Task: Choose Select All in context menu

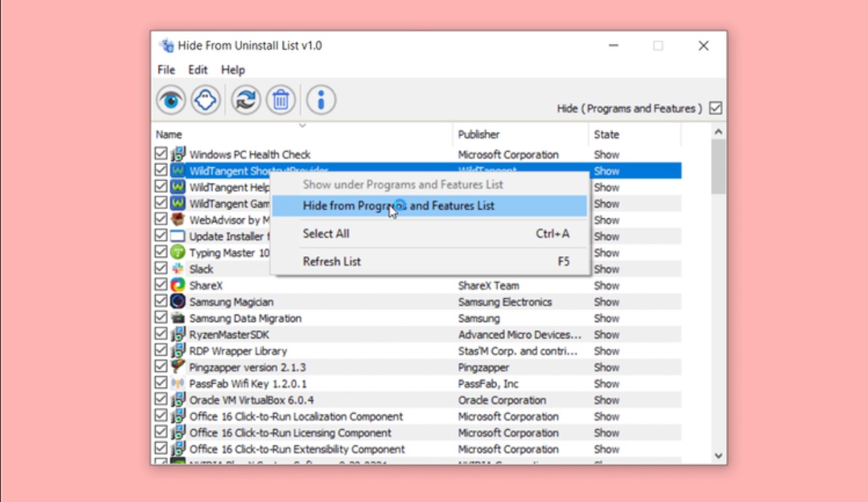Action: coord(429,234)
